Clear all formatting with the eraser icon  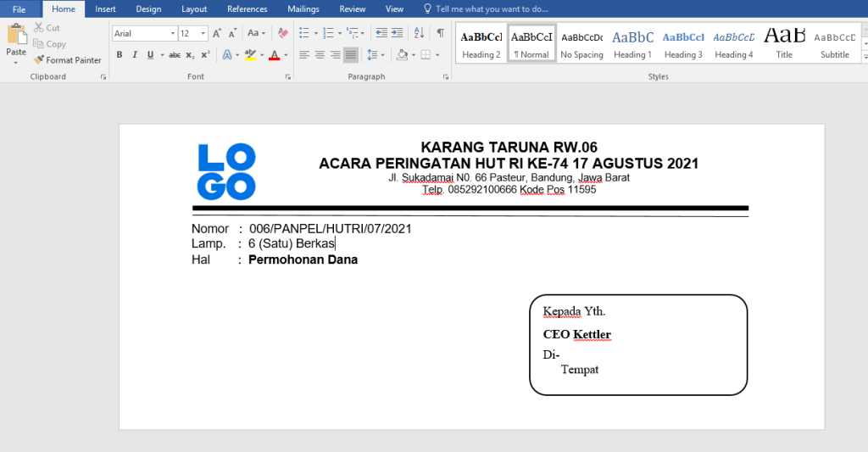(x=283, y=33)
